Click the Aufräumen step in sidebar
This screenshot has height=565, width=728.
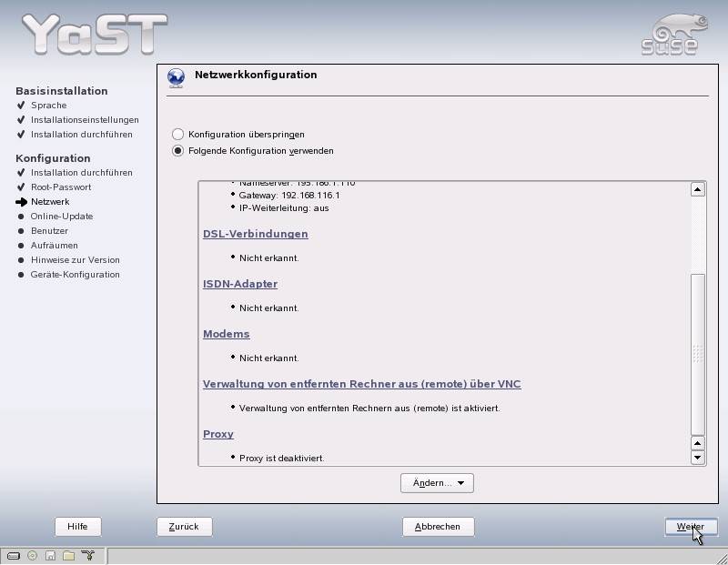[55, 245]
